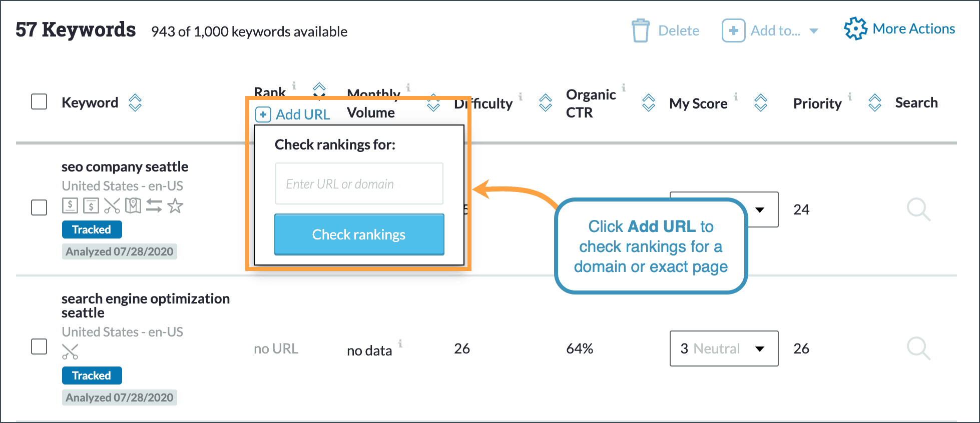Click the related searches arrows icon
980x423 pixels.
tap(154, 205)
